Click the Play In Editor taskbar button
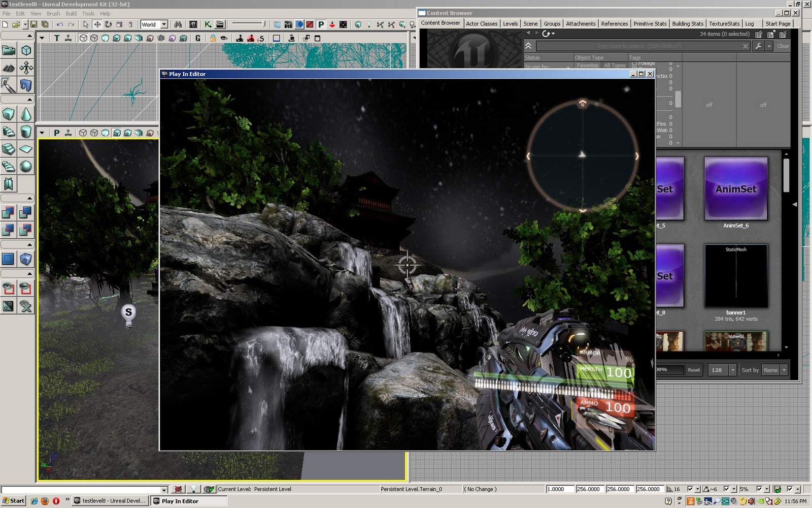The height and width of the screenshot is (508, 812). pyautogui.click(x=189, y=501)
